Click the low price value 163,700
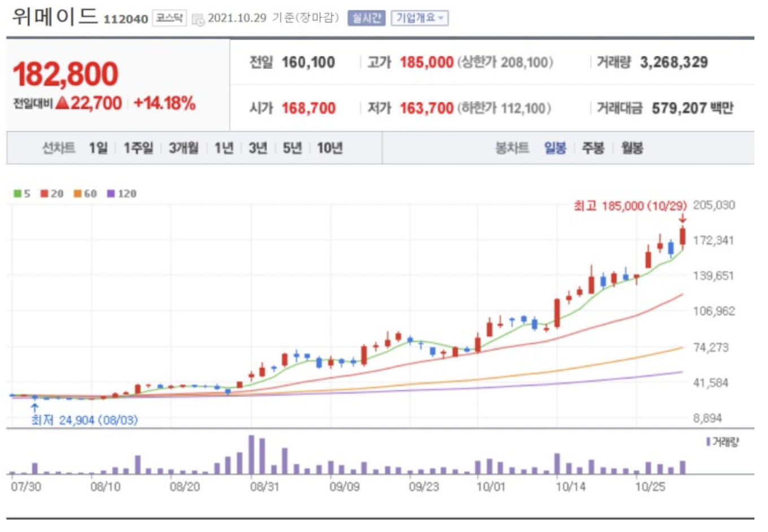Viewport: 768px width, 532px height. (x=426, y=108)
